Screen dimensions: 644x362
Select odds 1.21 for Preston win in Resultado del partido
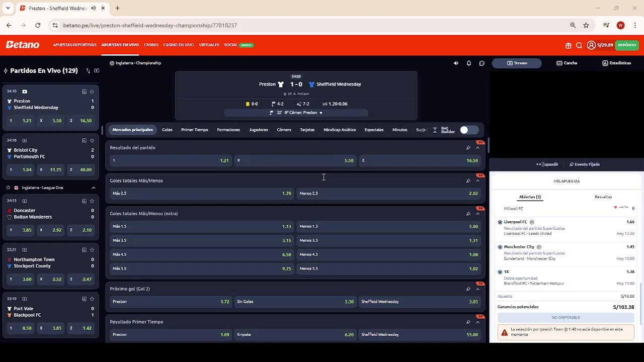tap(171, 161)
